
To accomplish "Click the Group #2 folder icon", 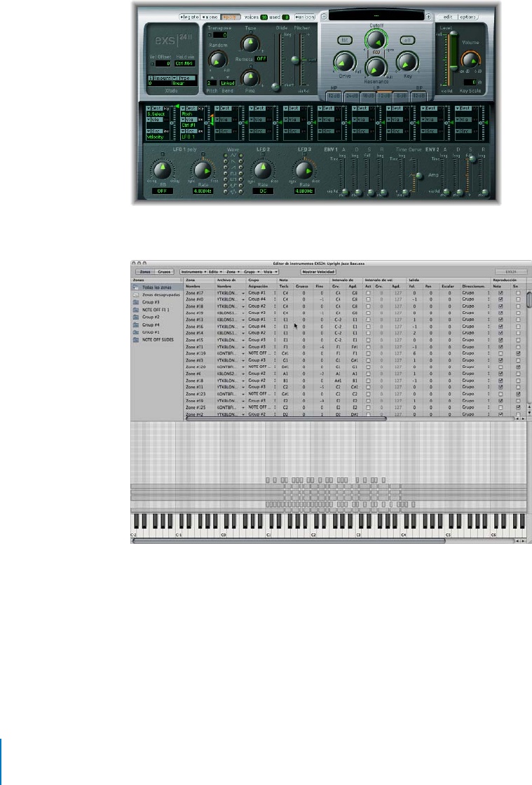I will (x=136, y=318).
